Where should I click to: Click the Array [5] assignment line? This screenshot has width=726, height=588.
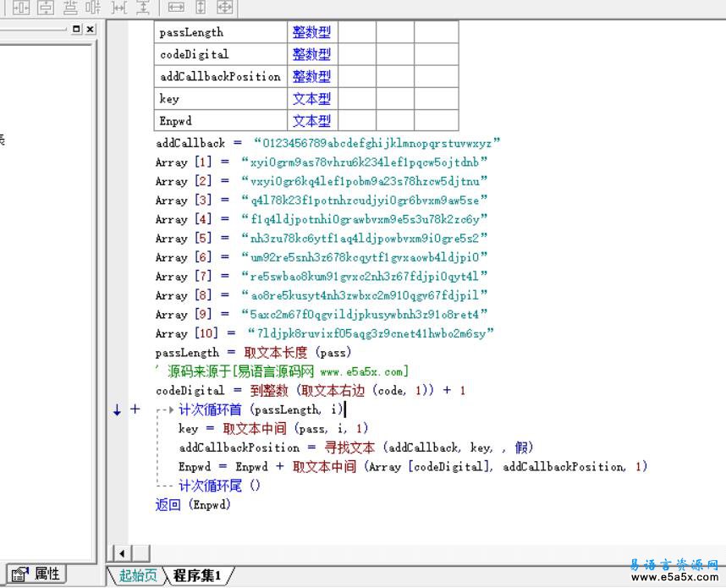tap(322, 238)
